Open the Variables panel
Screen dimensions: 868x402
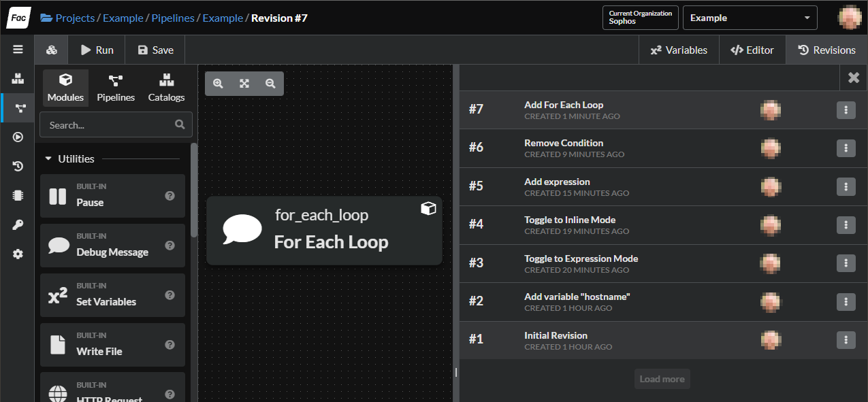click(x=679, y=50)
